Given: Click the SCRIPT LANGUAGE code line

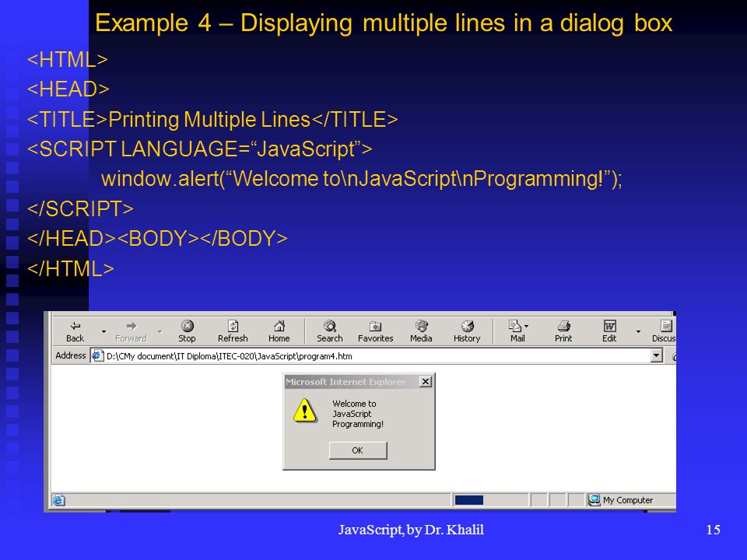Looking at the screenshot, I should click(200, 149).
